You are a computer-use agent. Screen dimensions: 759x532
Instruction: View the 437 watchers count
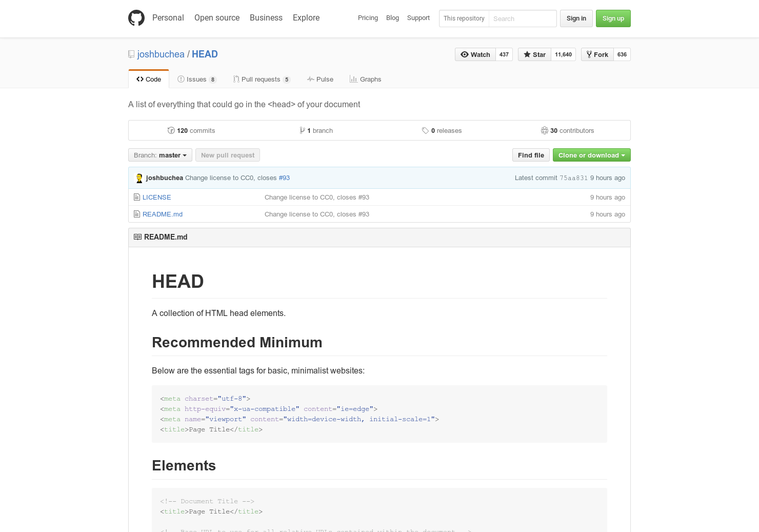(x=504, y=54)
